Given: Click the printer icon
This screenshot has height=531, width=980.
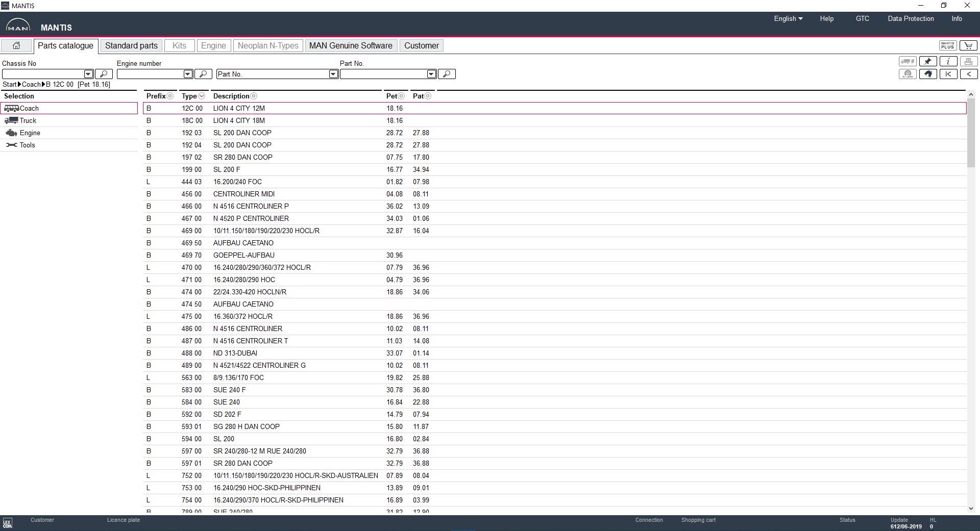Looking at the screenshot, I should coord(969,61).
